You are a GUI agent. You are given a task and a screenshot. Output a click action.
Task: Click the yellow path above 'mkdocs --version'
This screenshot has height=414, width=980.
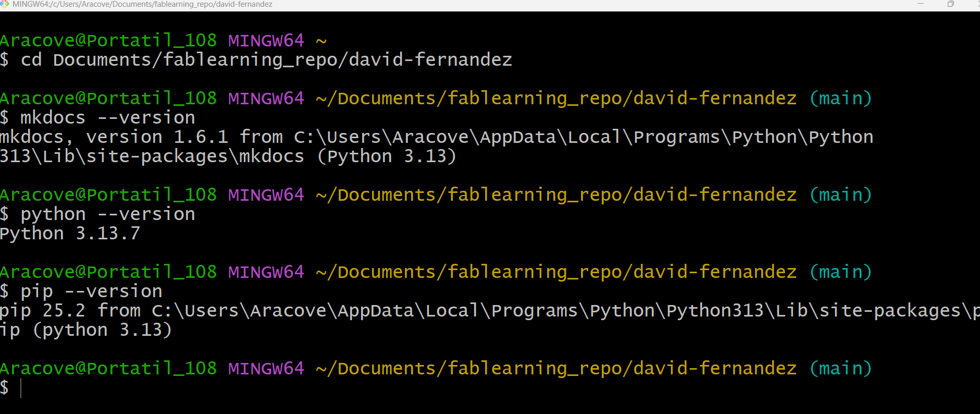(x=556, y=99)
